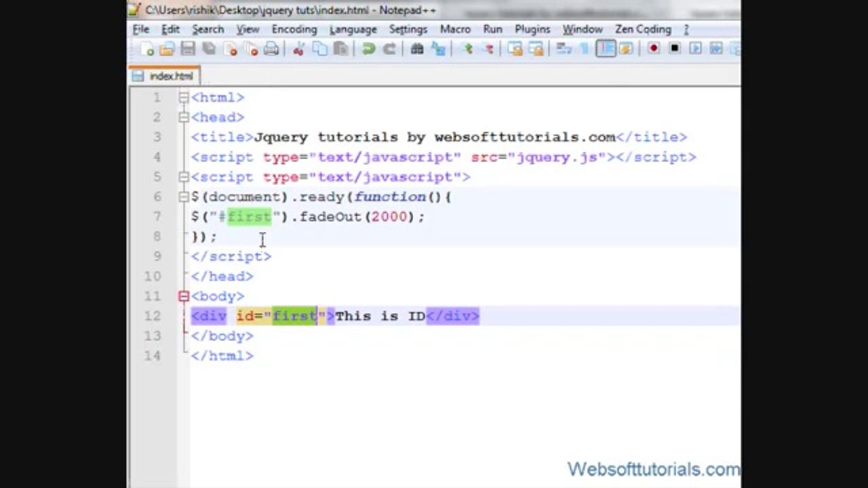Collapse the head fold on line 2
The image size is (868, 488).
click(184, 117)
